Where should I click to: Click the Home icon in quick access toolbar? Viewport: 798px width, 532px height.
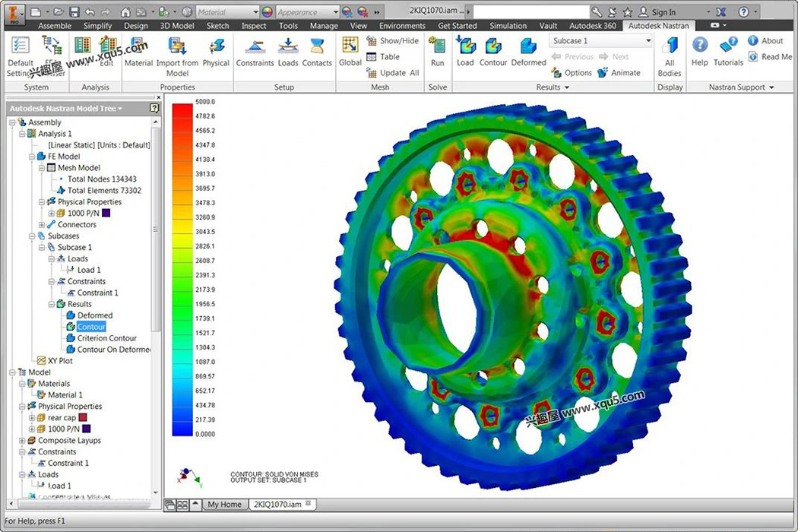pos(125,11)
